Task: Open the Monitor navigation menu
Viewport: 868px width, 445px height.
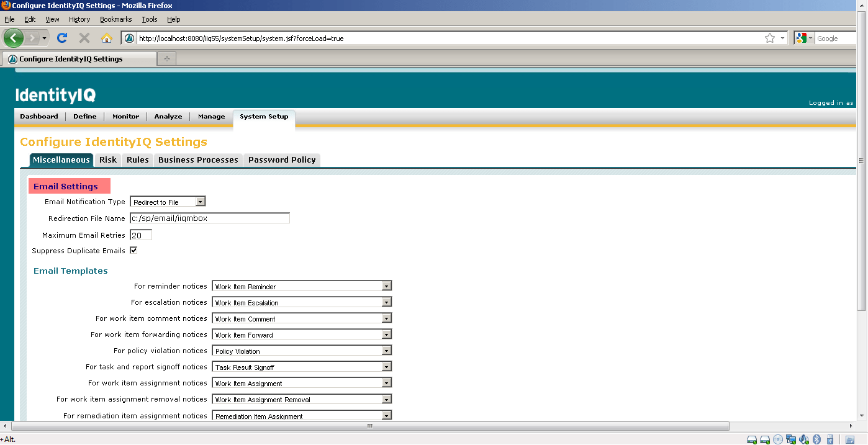Action: [x=125, y=116]
